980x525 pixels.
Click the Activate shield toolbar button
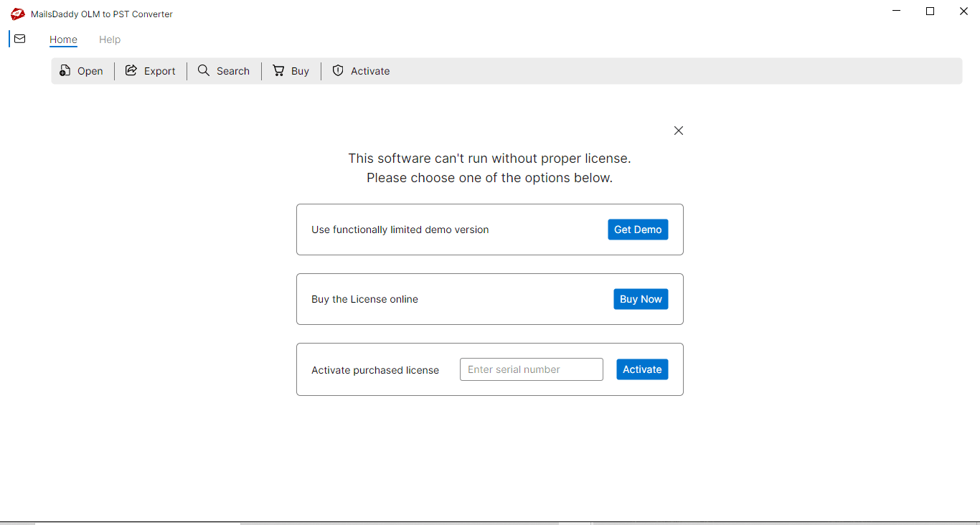click(361, 71)
